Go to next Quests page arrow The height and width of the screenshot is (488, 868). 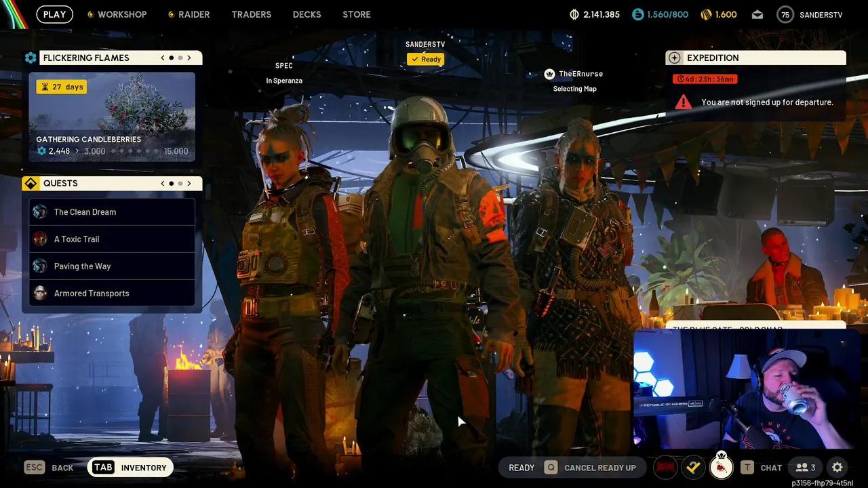point(189,184)
